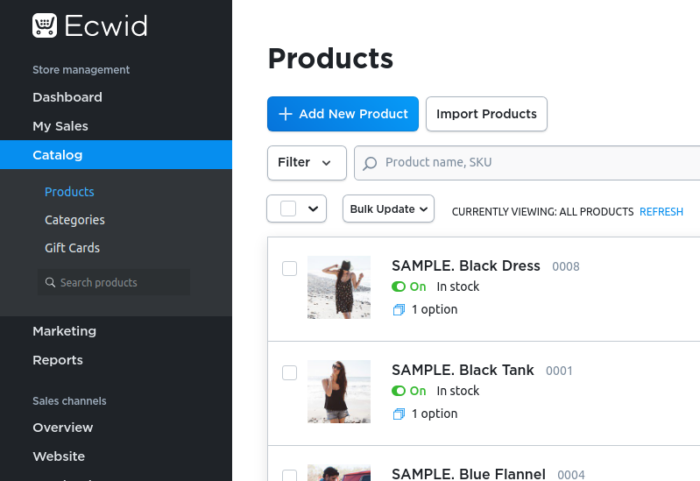Check the box for SAMPLE. Black Dress
Screen dimensions: 700x481
click(x=290, y=268)
